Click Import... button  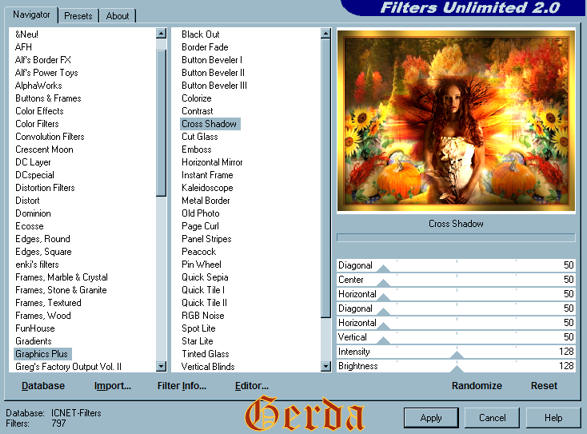click(112, 386)
